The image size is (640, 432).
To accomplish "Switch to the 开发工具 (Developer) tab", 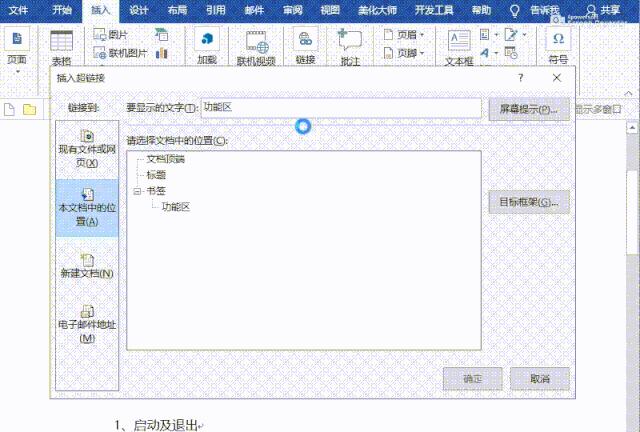I will coord(434,10).
